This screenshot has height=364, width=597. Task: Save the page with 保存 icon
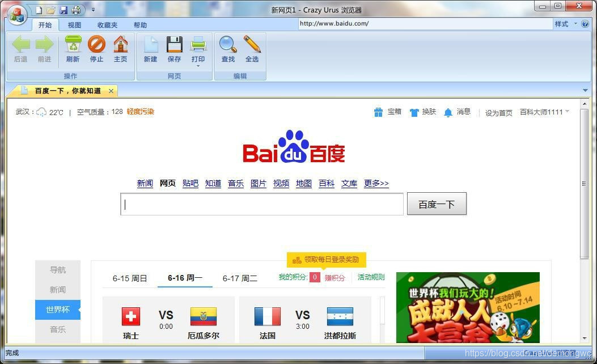pos(175,45)
